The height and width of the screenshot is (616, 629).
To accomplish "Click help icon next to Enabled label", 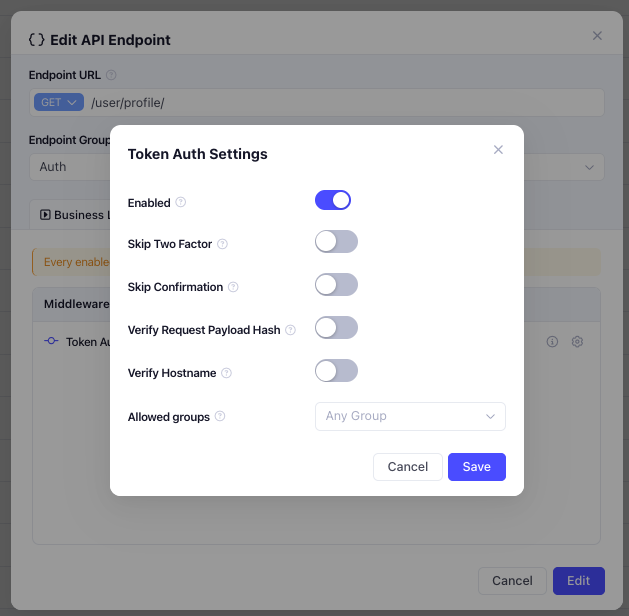I will (x=181, y=202).
